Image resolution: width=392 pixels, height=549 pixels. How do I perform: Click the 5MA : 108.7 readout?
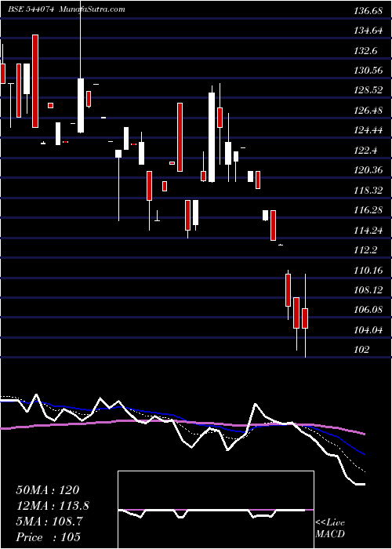[x=49, y=522]
